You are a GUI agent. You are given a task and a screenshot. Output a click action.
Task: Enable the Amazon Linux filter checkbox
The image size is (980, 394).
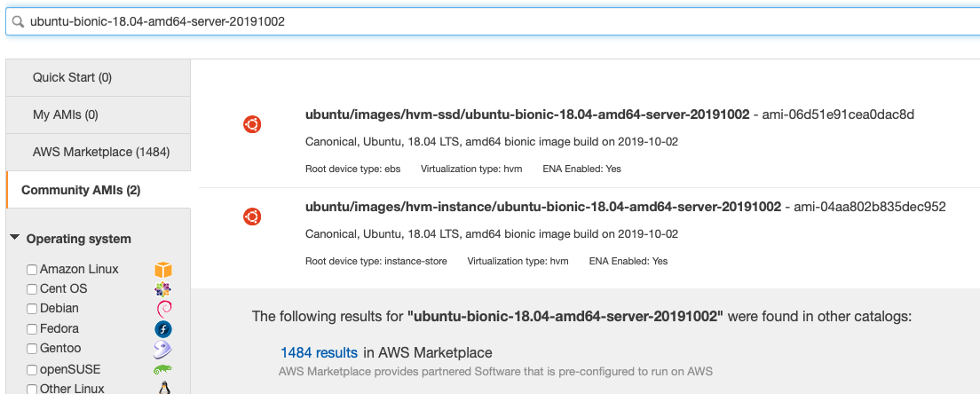(x=32, y=270)
